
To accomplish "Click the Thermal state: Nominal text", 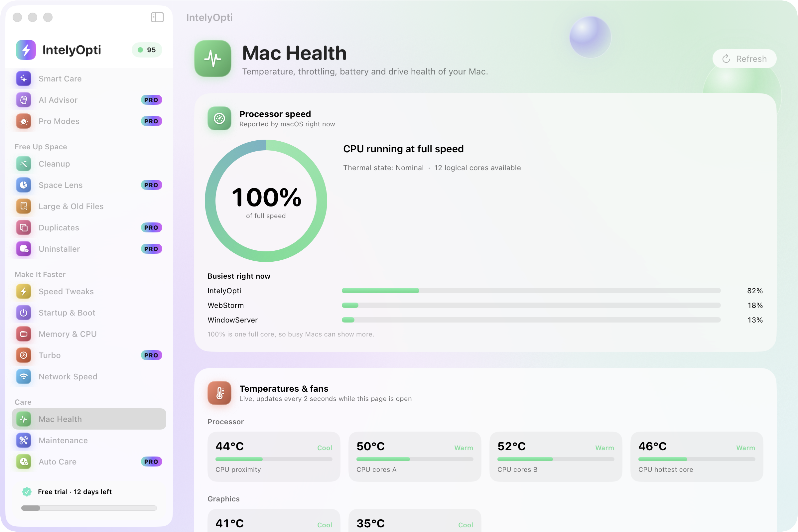I will tap(383, 168).
